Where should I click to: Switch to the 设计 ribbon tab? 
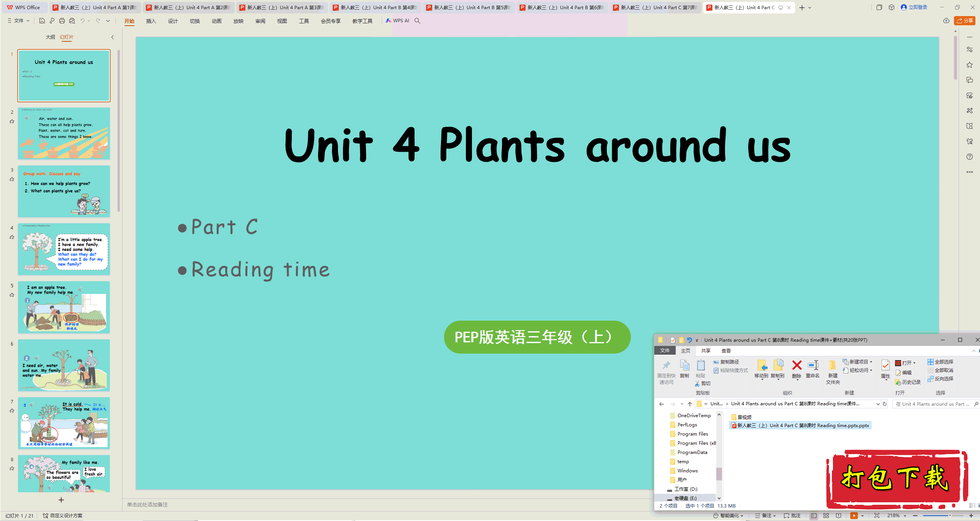click(173, 21)
